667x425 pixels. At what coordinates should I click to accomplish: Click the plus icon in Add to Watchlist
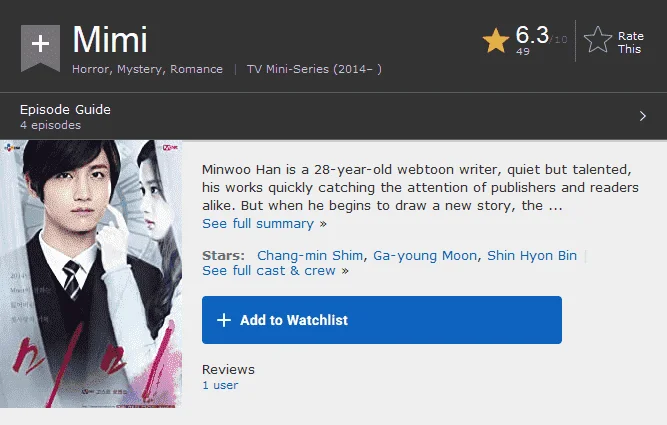224,320
